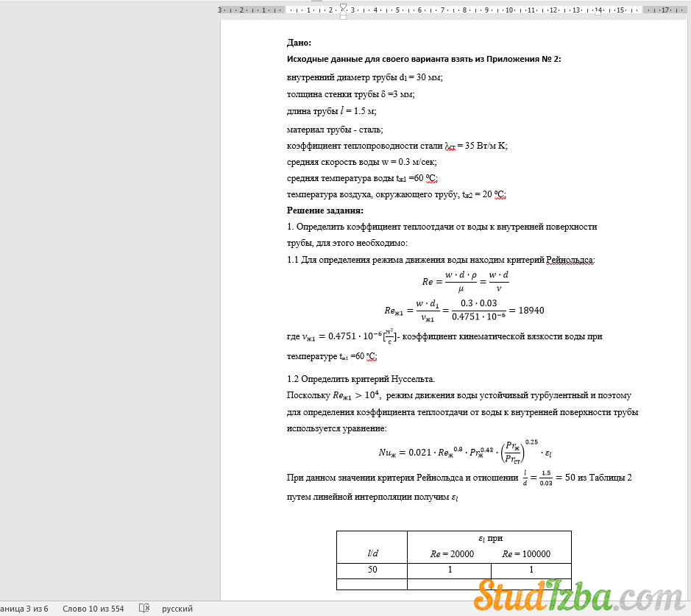Viewport: 691px width, 616px height.
Task: Click the line 'внутренний диаметр трубы d1 = 30 мм'
Action: (364, 77)
